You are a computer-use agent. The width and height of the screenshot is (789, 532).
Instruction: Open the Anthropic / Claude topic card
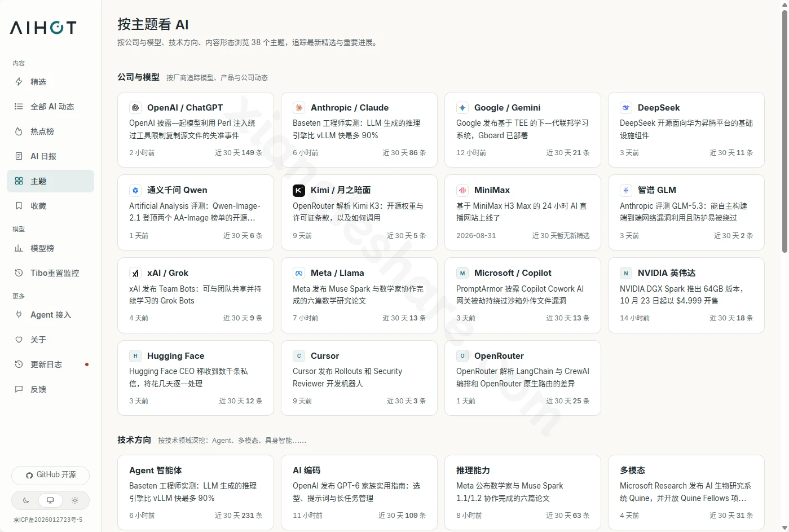[x=359, y=130]
